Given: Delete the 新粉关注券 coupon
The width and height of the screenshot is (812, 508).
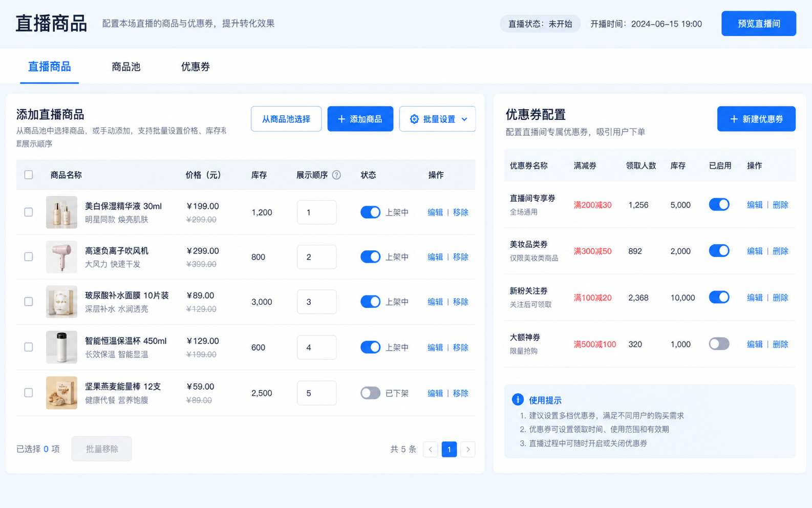Looking at the screenshot, I should (780, 298).
